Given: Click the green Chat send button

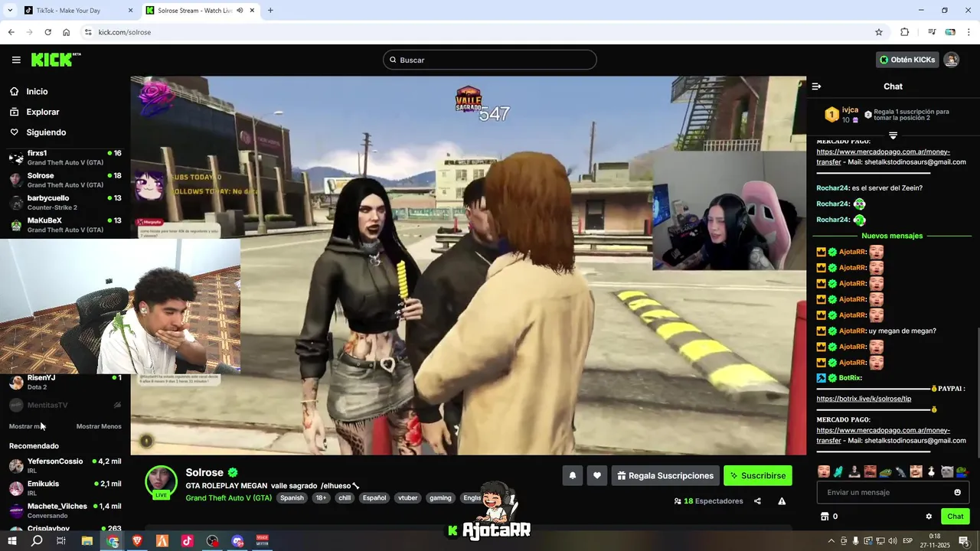Looking at the screenshot, I should coord(955,517).
